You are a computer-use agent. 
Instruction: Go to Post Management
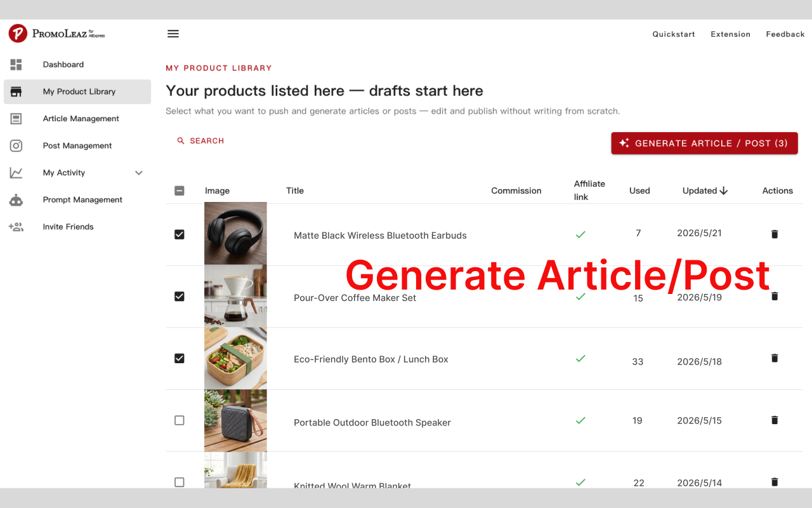[x=77, y=145]
